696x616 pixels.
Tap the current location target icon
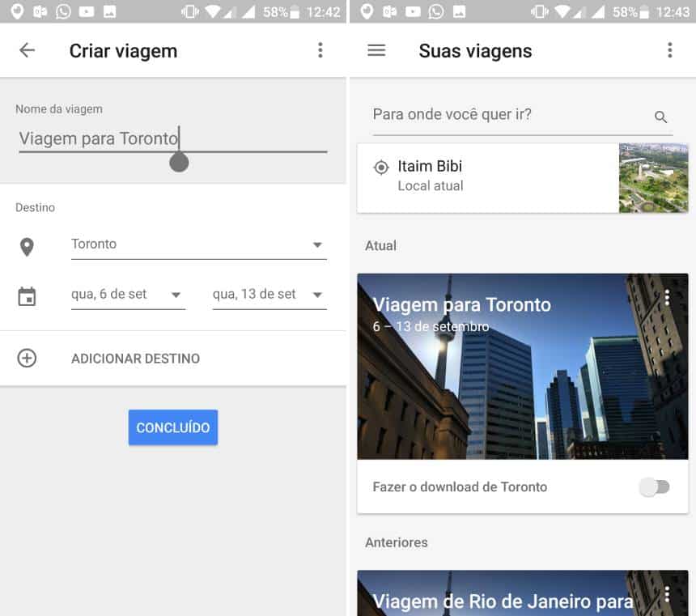[381, 168]
